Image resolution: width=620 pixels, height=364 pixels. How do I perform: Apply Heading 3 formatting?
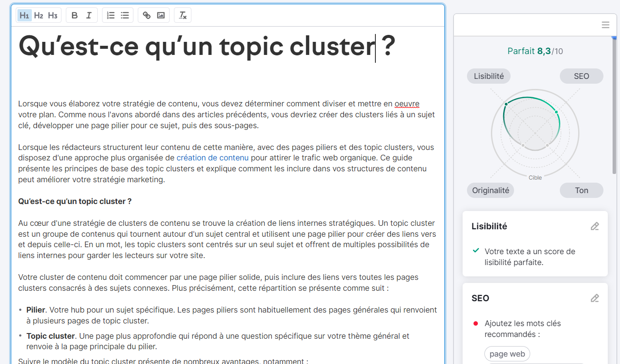click(x=52, y=15)
